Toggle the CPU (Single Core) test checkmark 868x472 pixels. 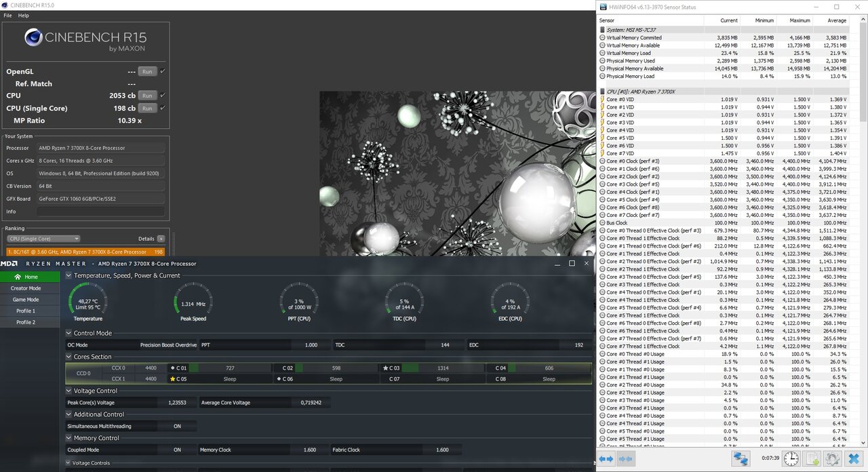(x=163, y=108)
